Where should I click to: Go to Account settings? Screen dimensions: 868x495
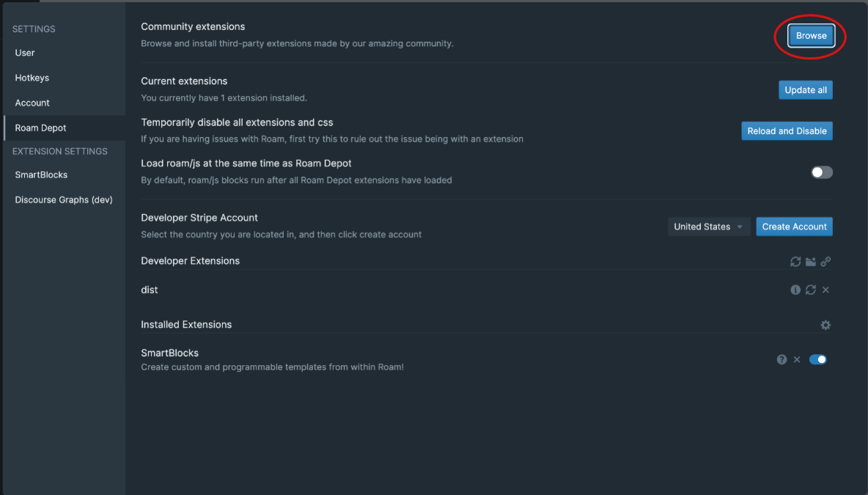pyautogui.click(x=32, y=103)
